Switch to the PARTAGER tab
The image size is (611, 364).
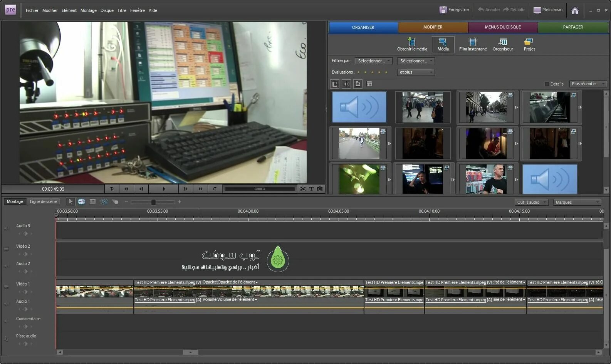[573, 27]
